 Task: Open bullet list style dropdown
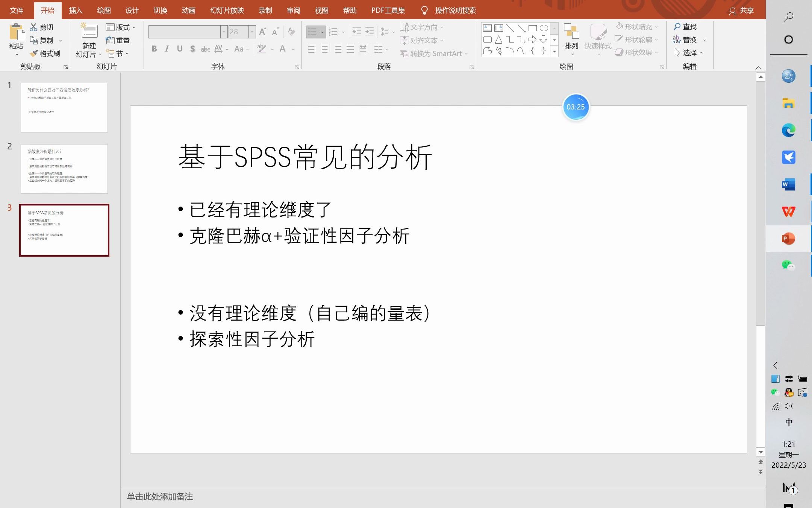tap(322, 32)
